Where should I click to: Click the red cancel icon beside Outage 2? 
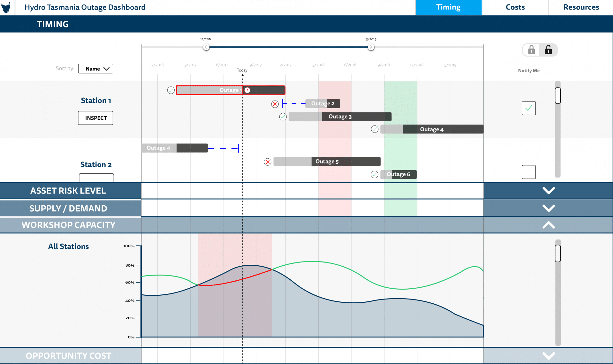tap(275, 104)
